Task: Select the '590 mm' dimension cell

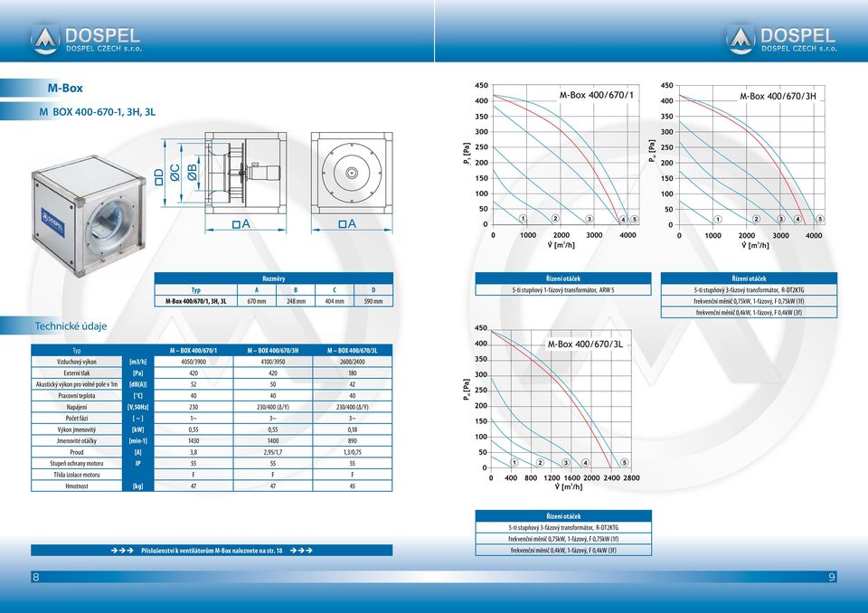Action: point(373,301)
